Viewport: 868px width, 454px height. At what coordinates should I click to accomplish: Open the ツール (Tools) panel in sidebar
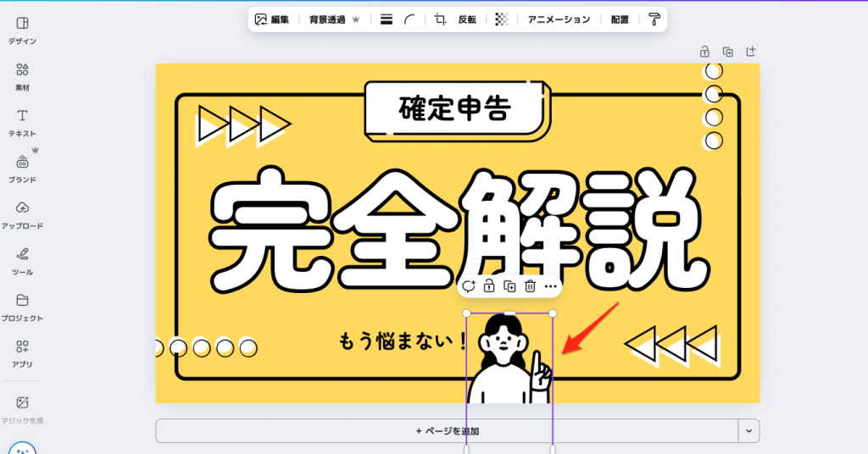coord(22,260)
